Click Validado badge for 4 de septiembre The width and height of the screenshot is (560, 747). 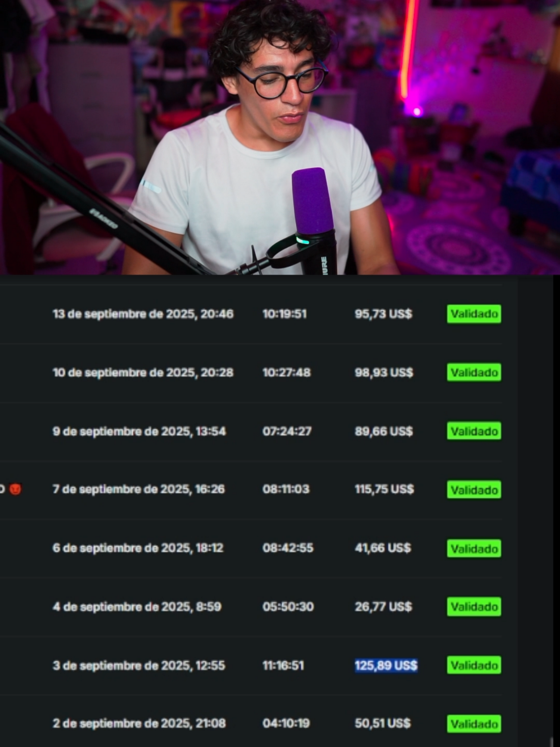[474, 607]
